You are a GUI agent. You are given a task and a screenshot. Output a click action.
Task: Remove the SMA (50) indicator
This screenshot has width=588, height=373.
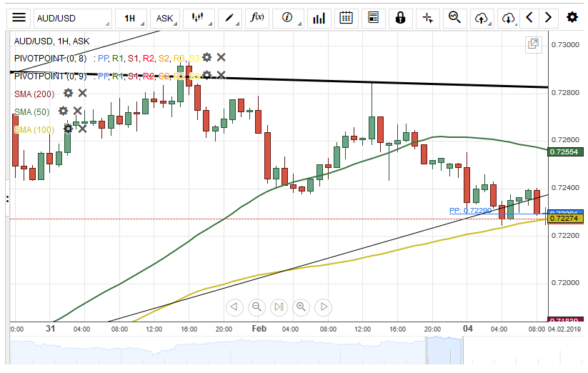(x=78, y=111)
